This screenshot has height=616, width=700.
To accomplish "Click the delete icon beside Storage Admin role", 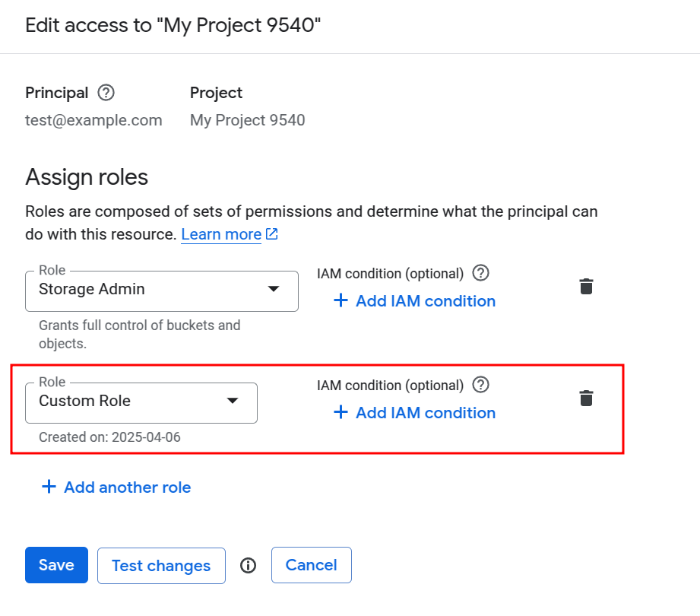I will tap(586, 286).
